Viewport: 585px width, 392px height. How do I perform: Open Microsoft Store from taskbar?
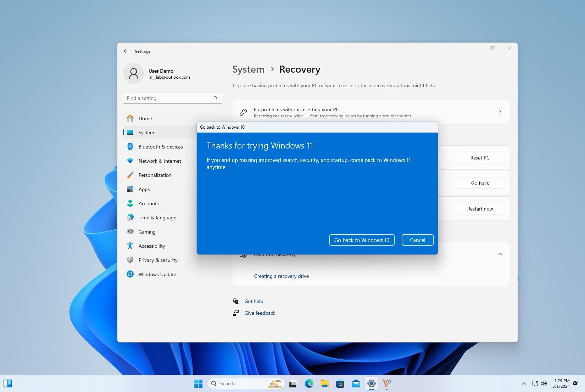coord(340,383)
